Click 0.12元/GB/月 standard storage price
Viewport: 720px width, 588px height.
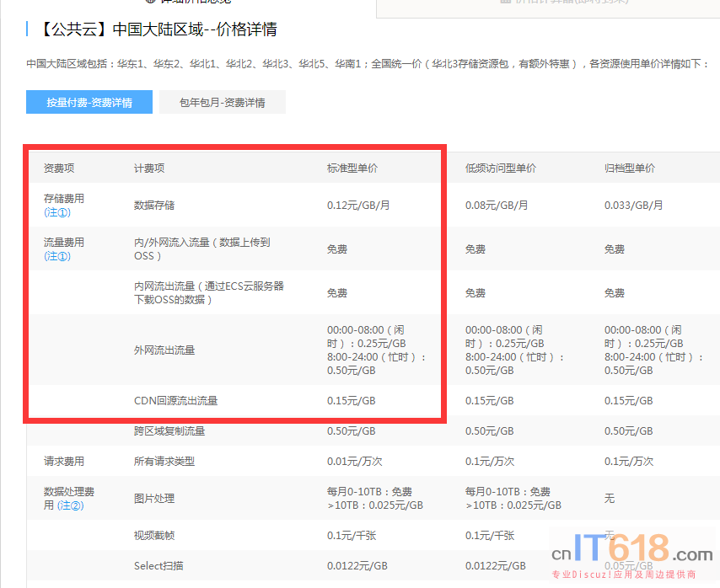358,205
